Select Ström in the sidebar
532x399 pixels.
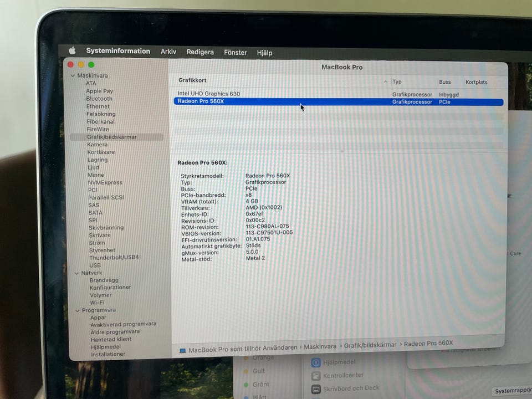pyautogui.click(x=97, y=243)
